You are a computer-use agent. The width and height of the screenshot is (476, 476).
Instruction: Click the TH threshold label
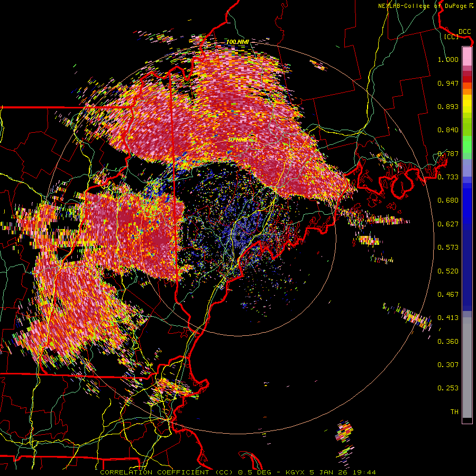click(454, 412)
